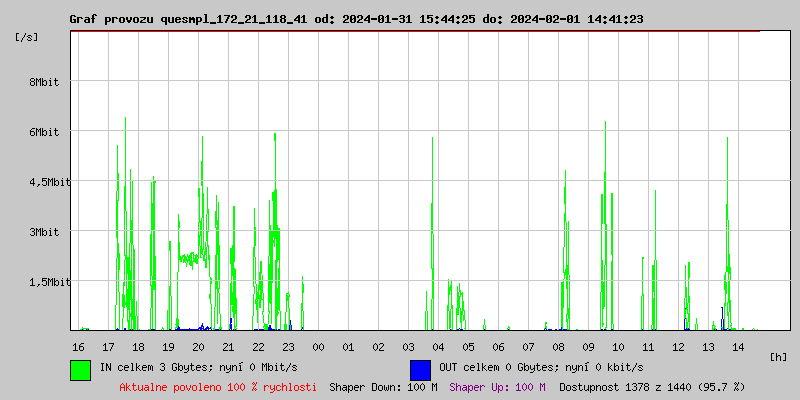Click the green IN legend swatch

point(81,369)
